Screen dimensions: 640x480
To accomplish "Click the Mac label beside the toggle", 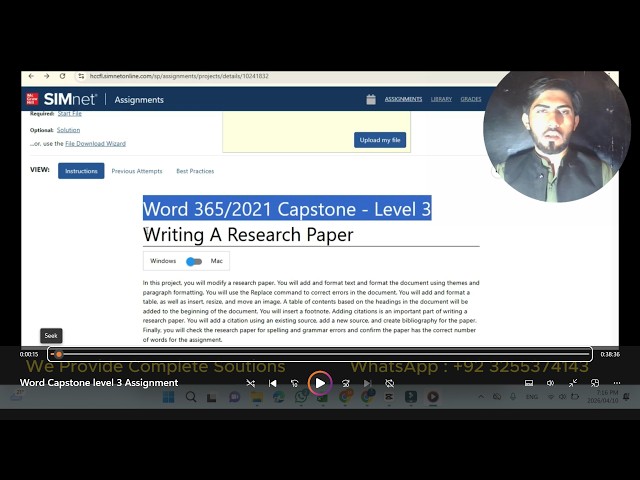I will pos(216,261).
